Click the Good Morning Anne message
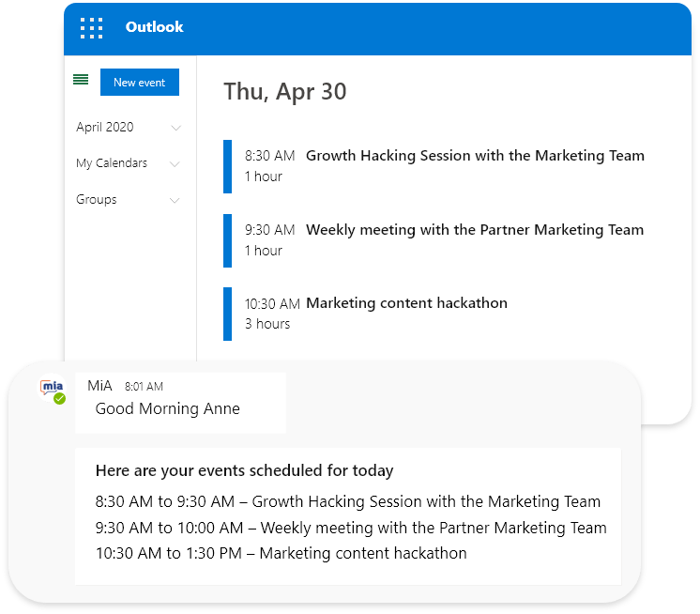The height and width of the screenshot is (614, 700). [167, 408]
